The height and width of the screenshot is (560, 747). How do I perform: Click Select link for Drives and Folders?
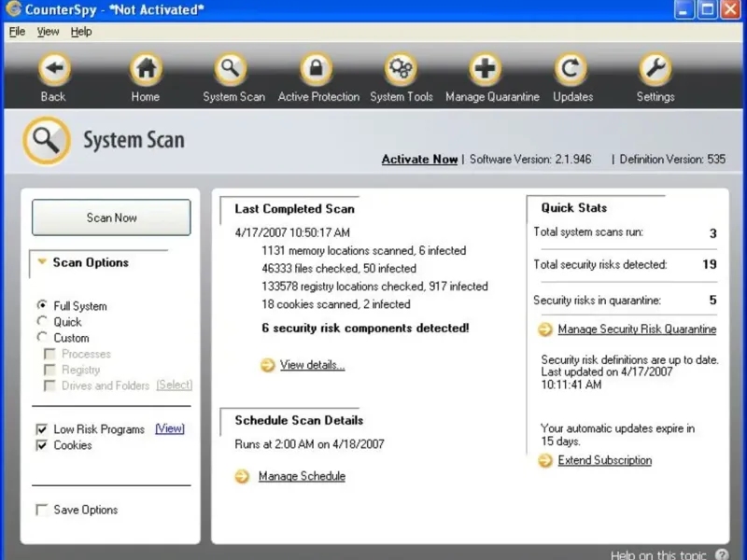175,385
